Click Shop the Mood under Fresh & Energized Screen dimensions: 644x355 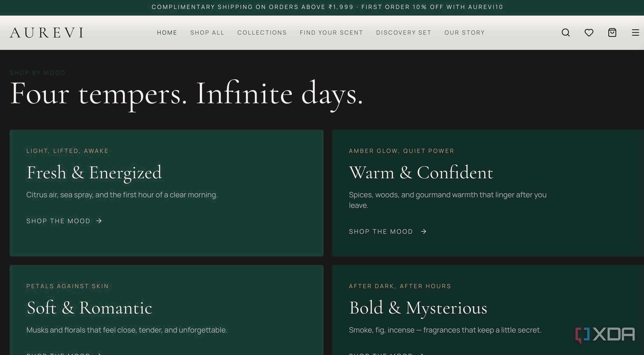click(x=58, y=221)
